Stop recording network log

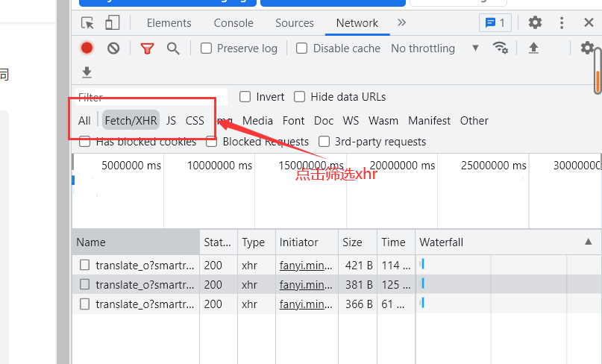point(87,48)
